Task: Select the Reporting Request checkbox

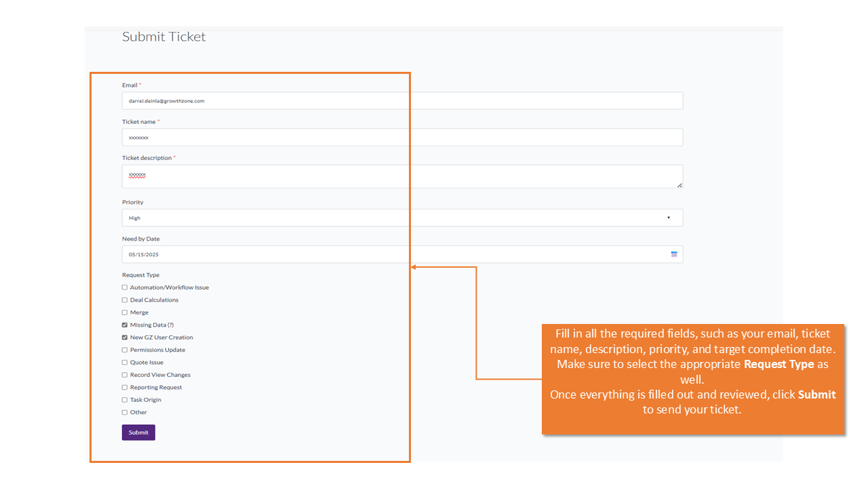Action: pos(125,387)
